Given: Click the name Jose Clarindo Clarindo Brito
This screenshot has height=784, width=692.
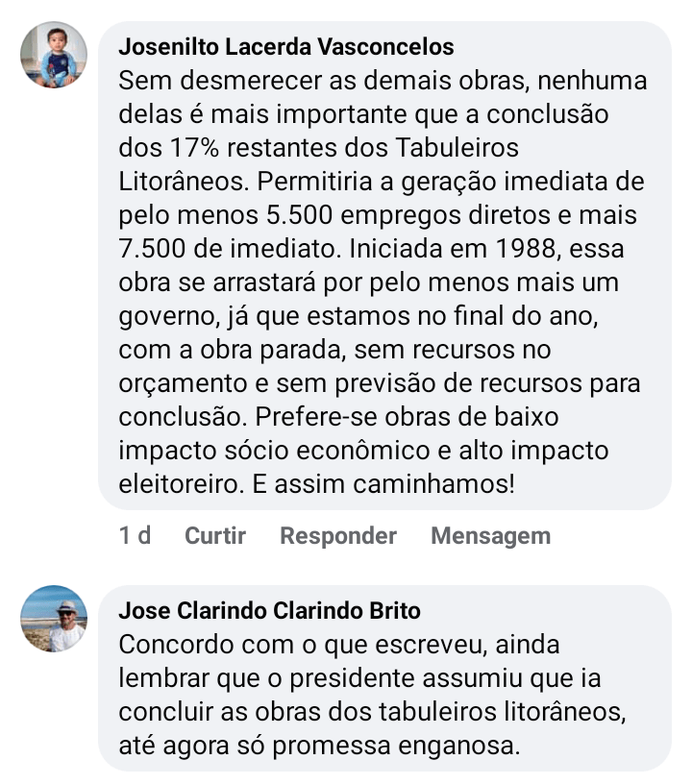Looking at the screenshot, I should (269, 611).
